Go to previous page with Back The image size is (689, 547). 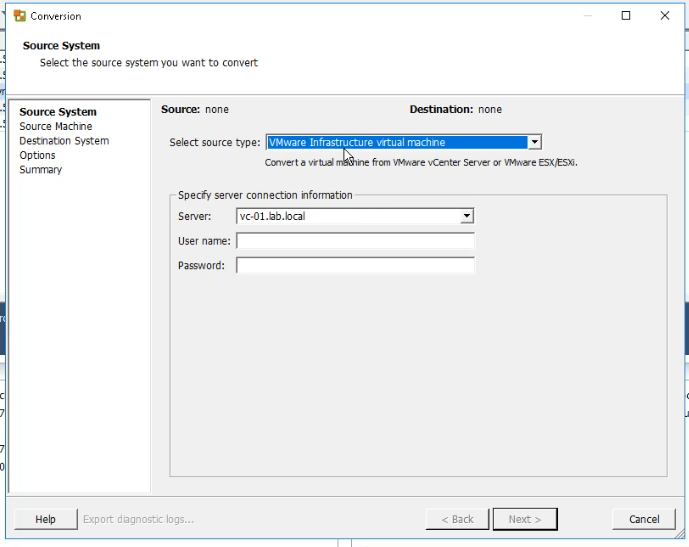click(457, 519)
